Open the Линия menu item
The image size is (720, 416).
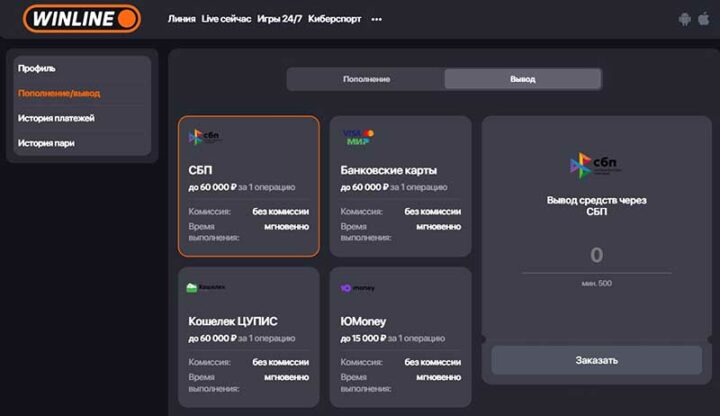(181, 19)
